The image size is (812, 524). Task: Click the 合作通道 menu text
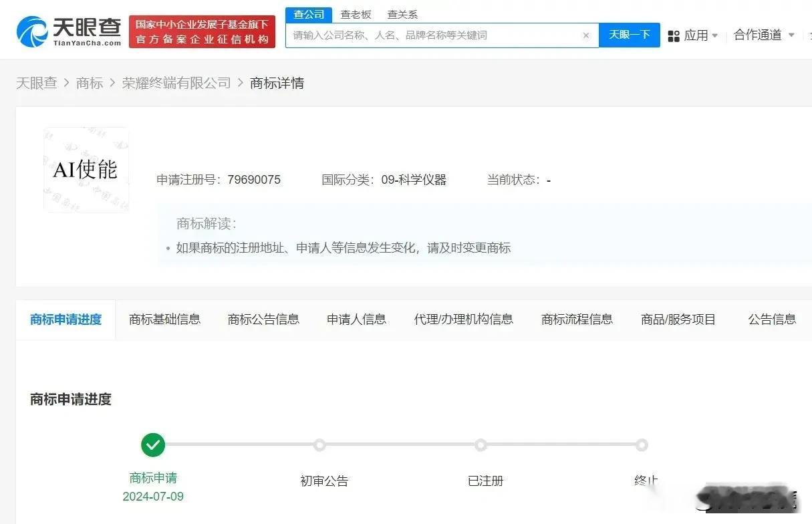click(x=758, y=35)
